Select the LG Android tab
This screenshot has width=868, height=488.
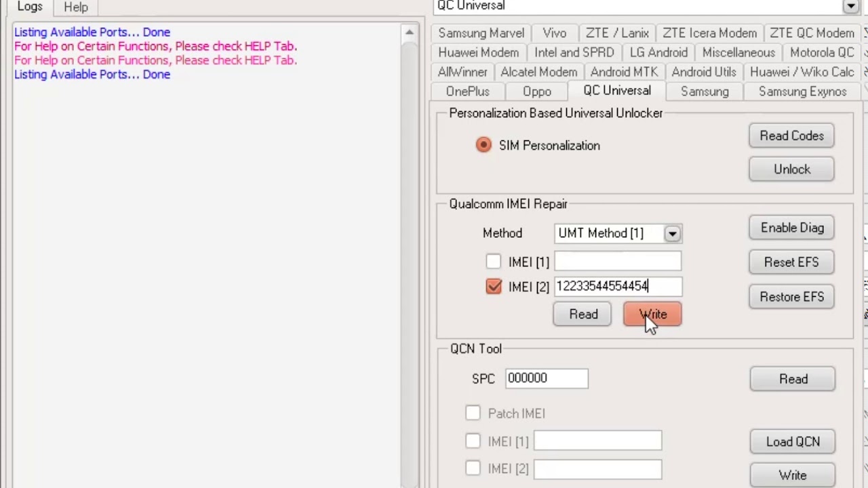point(658,53)
